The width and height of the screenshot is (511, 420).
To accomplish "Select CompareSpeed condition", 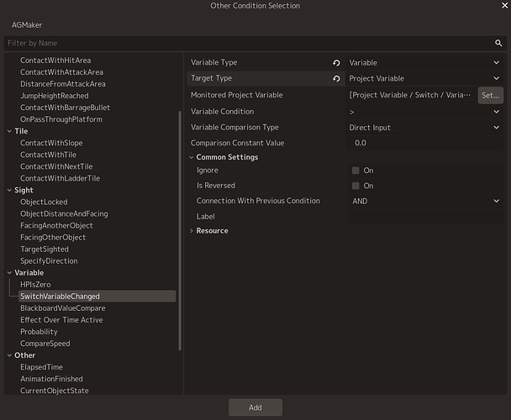I will coord(45,344).
